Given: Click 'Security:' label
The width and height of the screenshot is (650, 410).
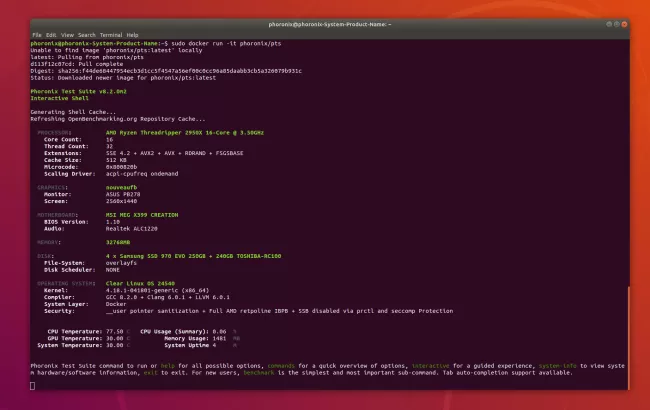Looking at the screenshot, I should tap(59, 311).
